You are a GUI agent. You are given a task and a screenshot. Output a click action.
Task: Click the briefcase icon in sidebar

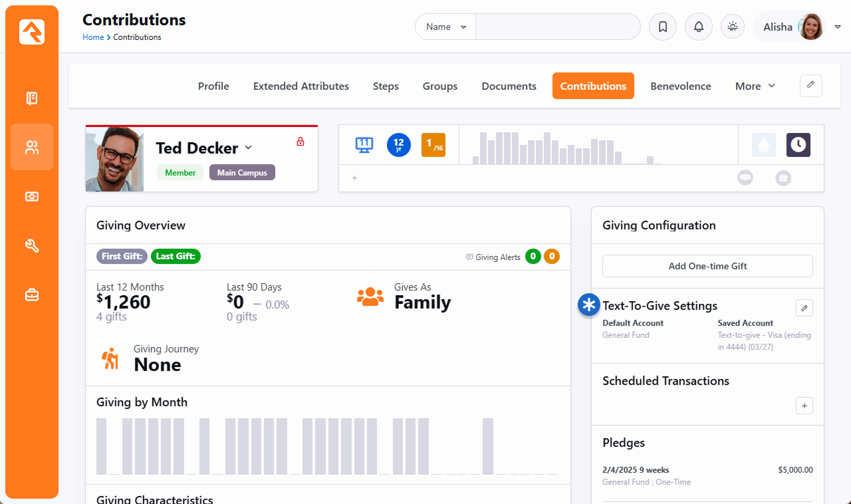point(32,295)
